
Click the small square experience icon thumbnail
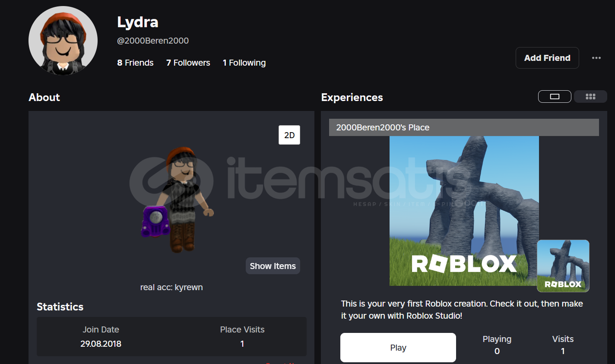point(563,266)
